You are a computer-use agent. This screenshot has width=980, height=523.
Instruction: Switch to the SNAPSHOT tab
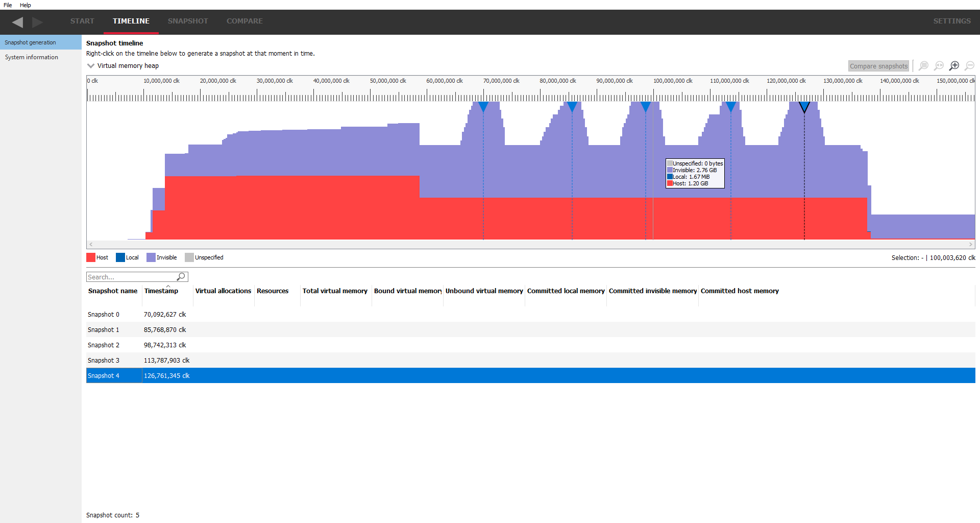[188, 21]
